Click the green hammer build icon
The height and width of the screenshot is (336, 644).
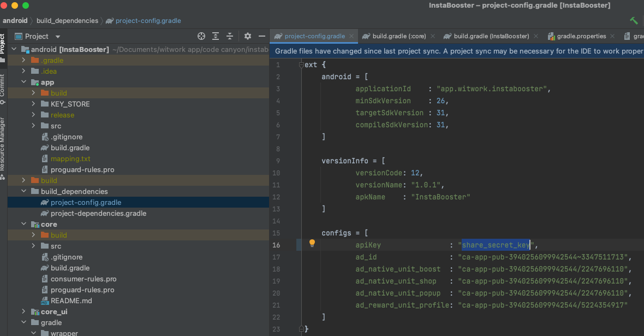634,20
